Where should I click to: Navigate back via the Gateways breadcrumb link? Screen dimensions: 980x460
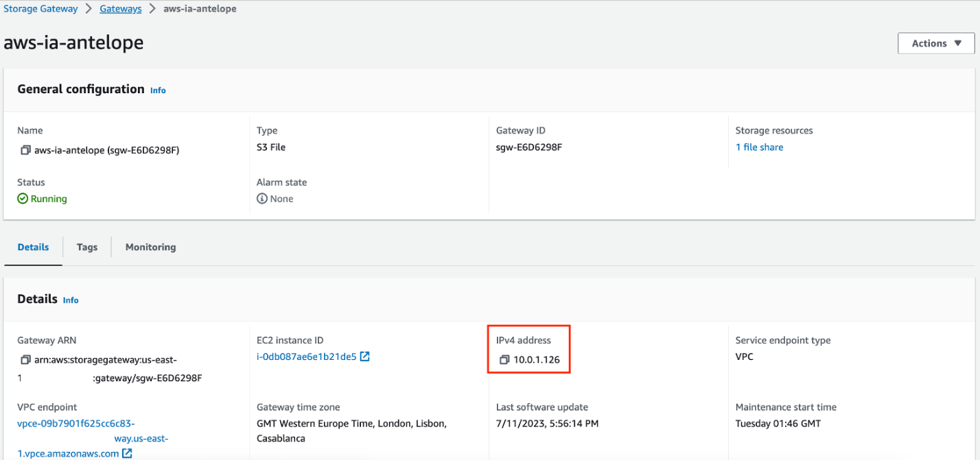click(120, 8)
